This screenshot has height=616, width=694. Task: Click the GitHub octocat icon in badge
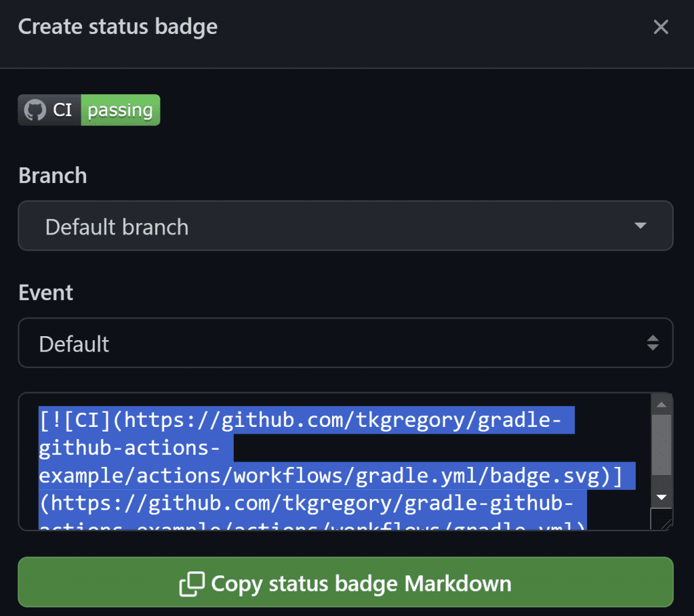pyautogui.click(x=35, y=110)
